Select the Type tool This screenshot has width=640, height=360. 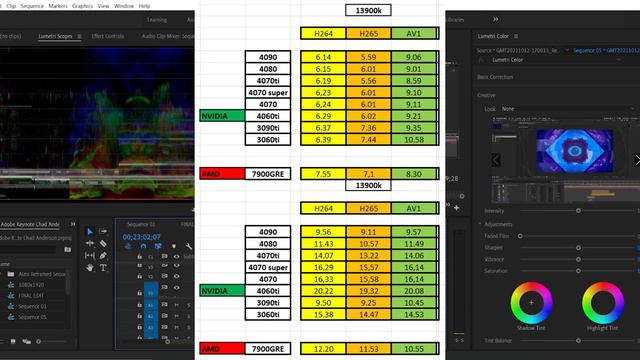[x=103, y=268]
